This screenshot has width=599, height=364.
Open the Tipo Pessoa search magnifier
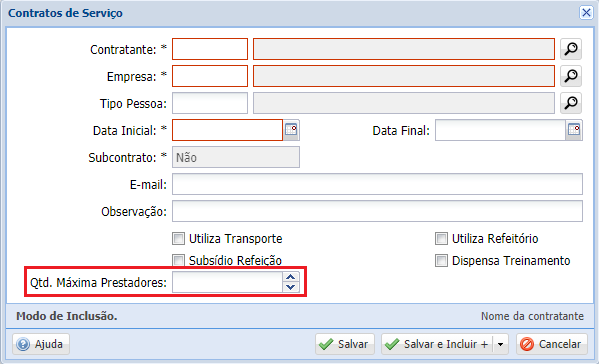point(571,103)
